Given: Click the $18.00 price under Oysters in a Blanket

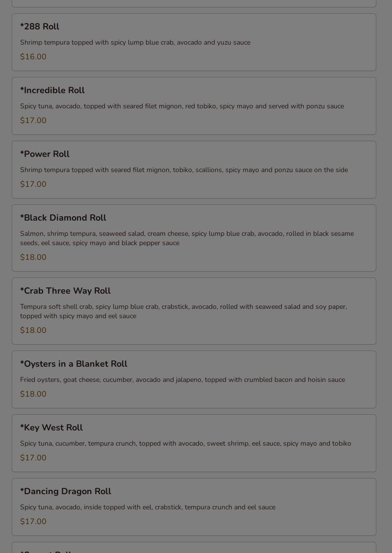Looking at the screenshot, I should click(x=33, y=394).
